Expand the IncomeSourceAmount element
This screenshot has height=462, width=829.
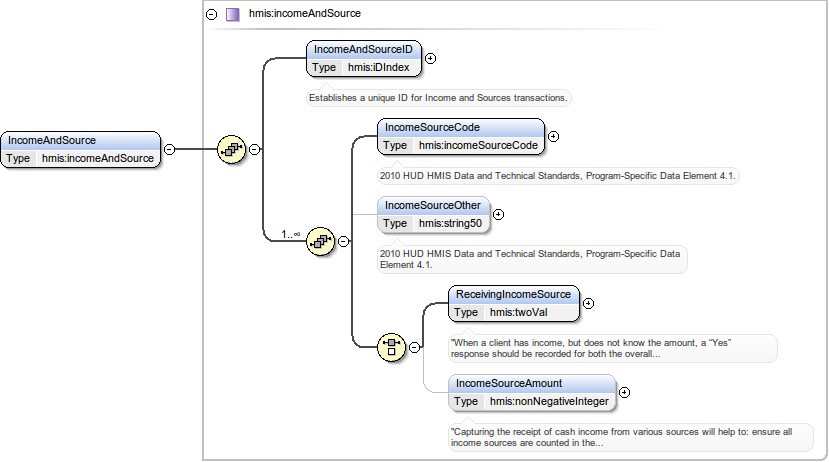pyautogui.click(x=625, y=392)
